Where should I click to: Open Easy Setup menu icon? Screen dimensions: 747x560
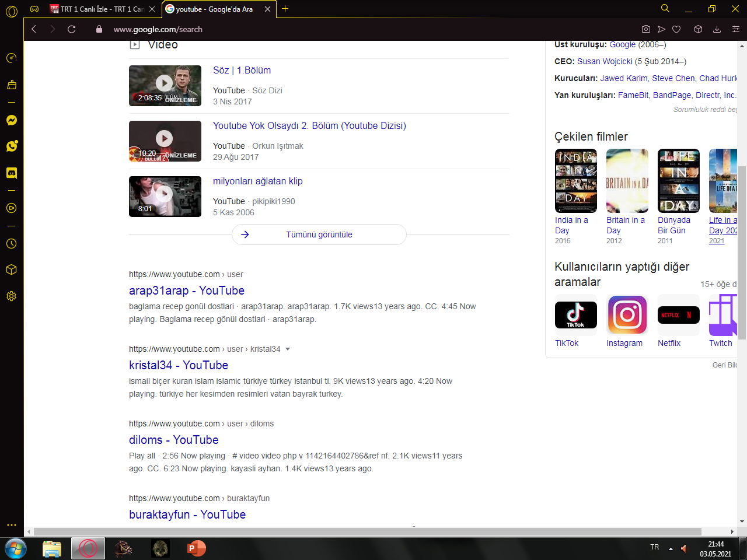tap(736, 29)
